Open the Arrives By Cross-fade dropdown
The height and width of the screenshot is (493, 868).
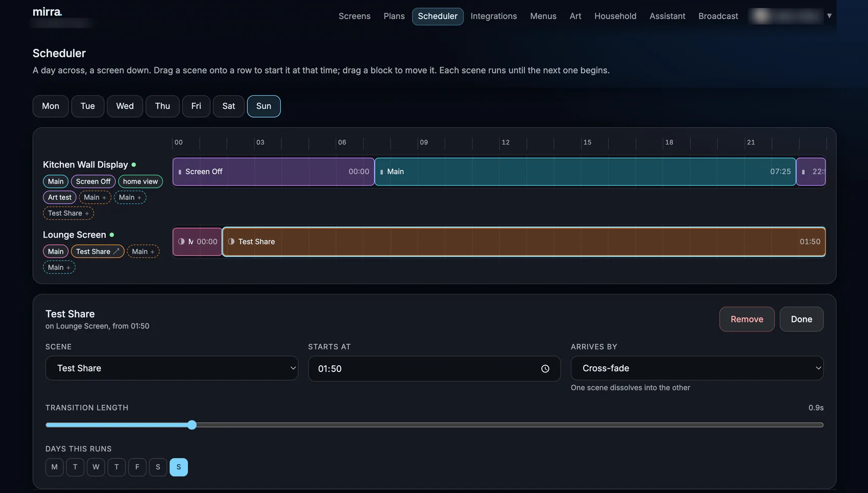coord(697,368)
